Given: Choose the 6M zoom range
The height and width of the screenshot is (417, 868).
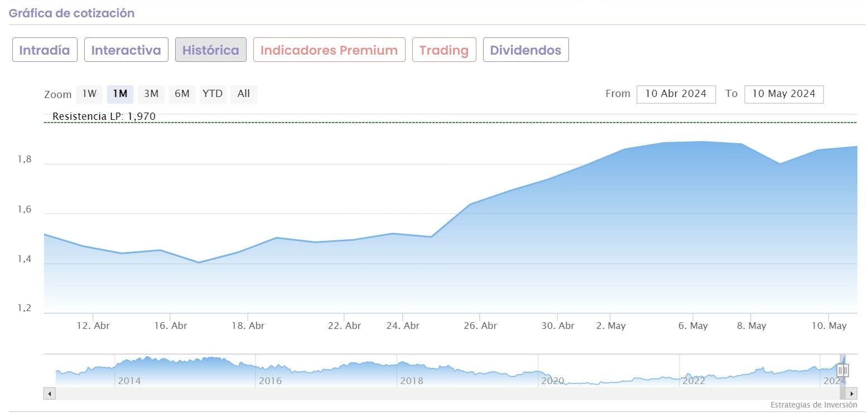Looking at the screenshot, I should pyautogui.click(x=182, y=94).
